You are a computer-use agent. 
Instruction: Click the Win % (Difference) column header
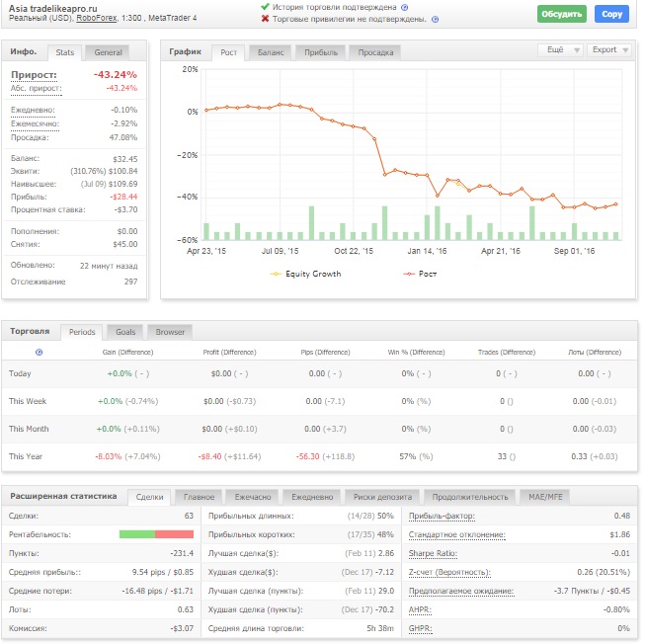[416, 353]
